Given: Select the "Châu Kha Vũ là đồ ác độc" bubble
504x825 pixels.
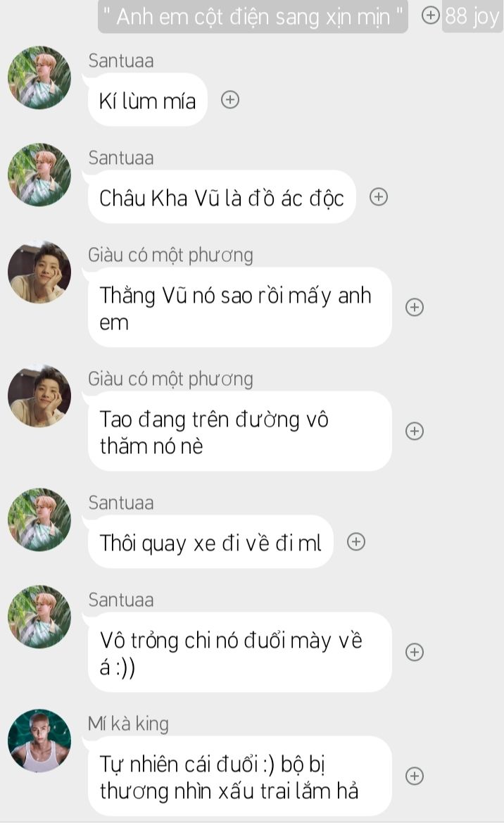Looking at the screenshot, I should [x=222, y=197].
